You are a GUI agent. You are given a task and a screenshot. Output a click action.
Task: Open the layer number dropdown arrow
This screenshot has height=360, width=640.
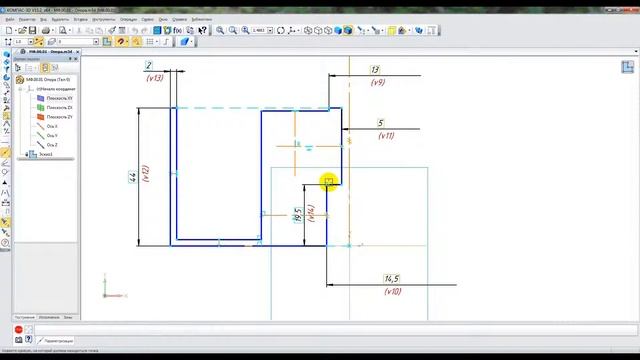pyautogui.click(x=96, y=42)
